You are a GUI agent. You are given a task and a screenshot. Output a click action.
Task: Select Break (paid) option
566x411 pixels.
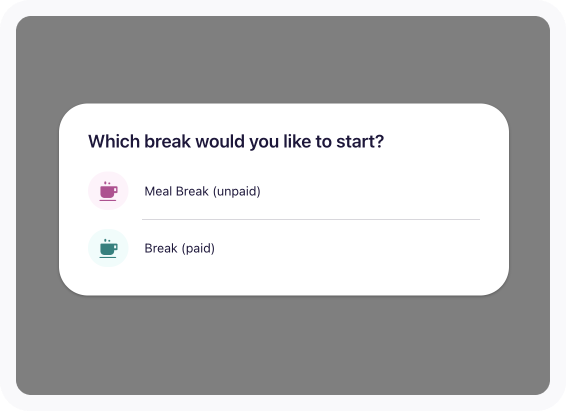pyautogui.click(x=284, y=248)
